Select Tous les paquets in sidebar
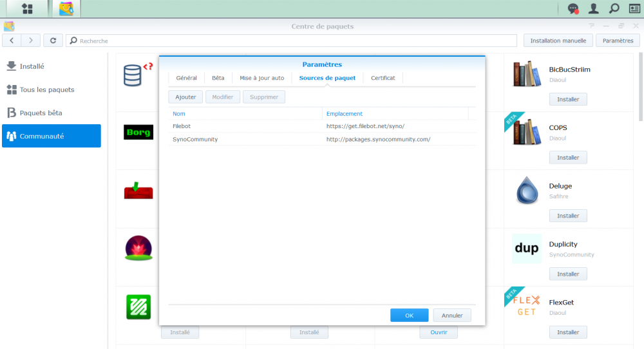The height and width of the screenshot is (349, 644). (x=52, y=90)
